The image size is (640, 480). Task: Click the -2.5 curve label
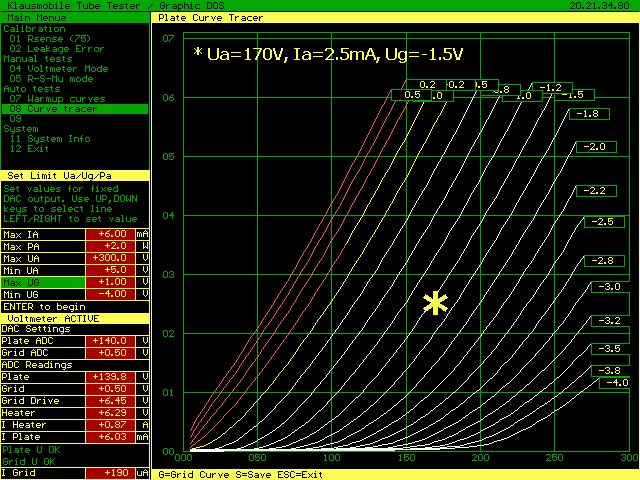(604, 222)
